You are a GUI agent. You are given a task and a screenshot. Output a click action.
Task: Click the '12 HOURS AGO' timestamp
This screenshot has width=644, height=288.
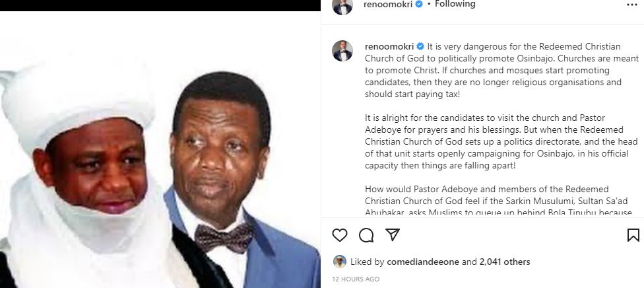coord(356,279)
